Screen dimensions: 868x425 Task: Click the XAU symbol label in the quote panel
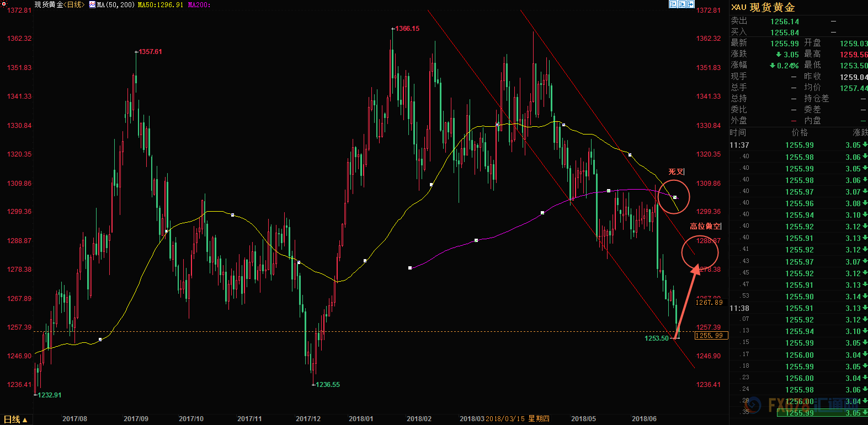(x=738, y=7)
